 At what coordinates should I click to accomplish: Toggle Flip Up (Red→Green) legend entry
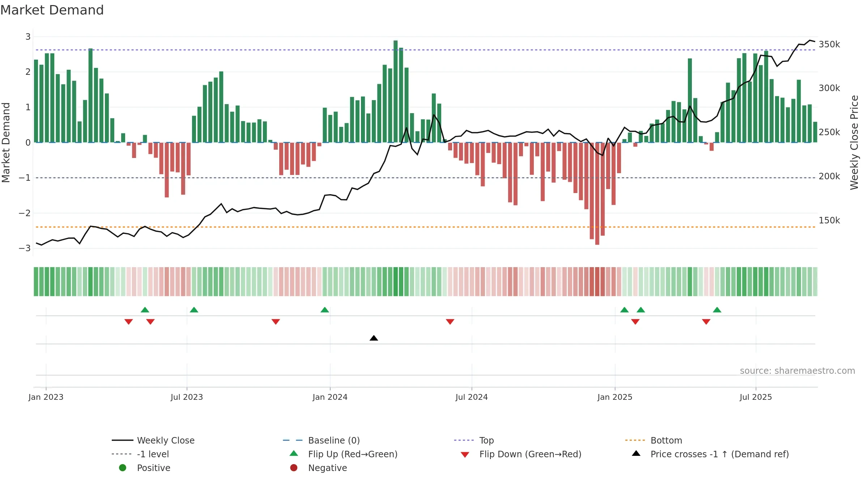[344, 454]
